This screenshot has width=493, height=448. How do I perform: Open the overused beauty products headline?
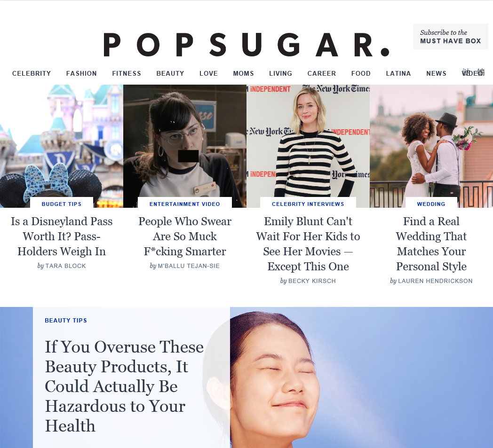coord(124,386)
